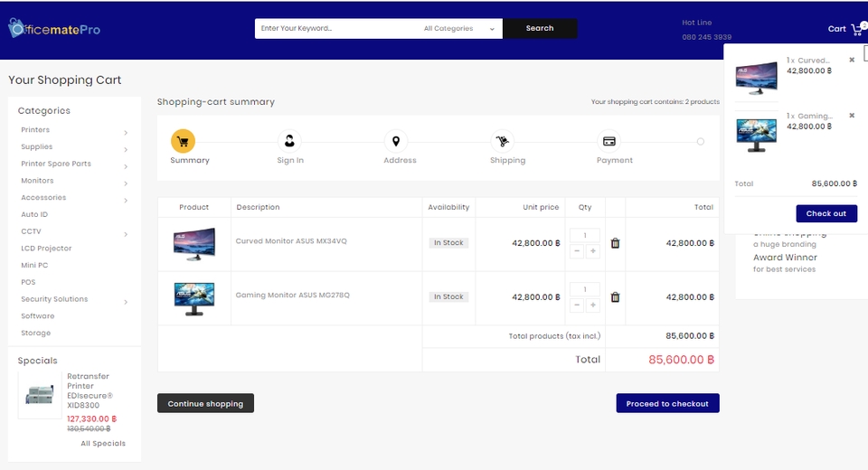Open the Monitors category text
The height and width of the screenshot is (470, 868).
[x=37, y=181]
